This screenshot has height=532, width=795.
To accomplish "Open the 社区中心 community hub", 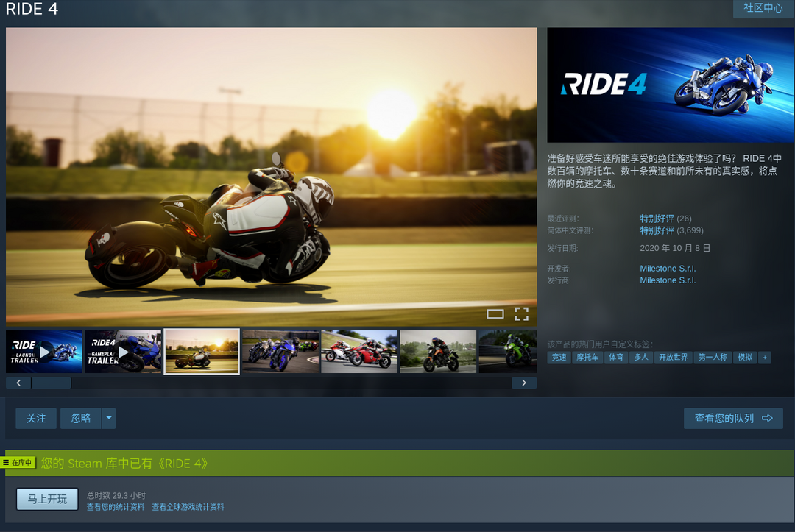I will pos(763,8).
